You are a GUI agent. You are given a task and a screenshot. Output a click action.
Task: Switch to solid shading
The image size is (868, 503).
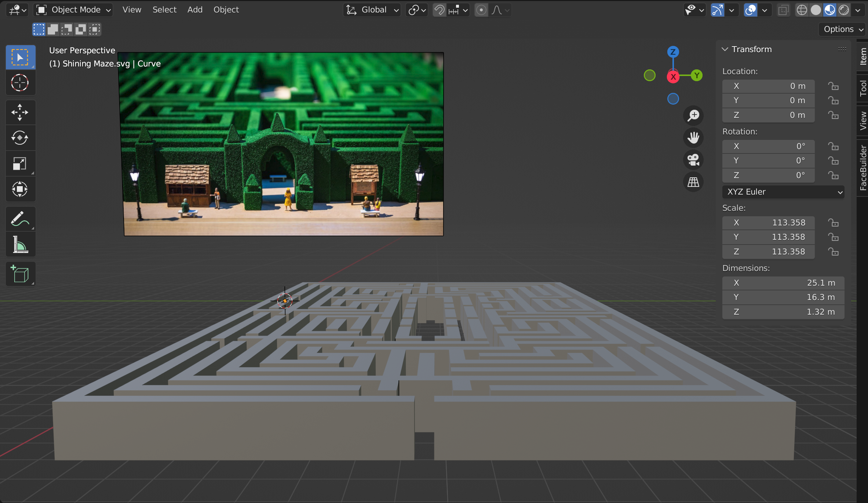(816, 10)
